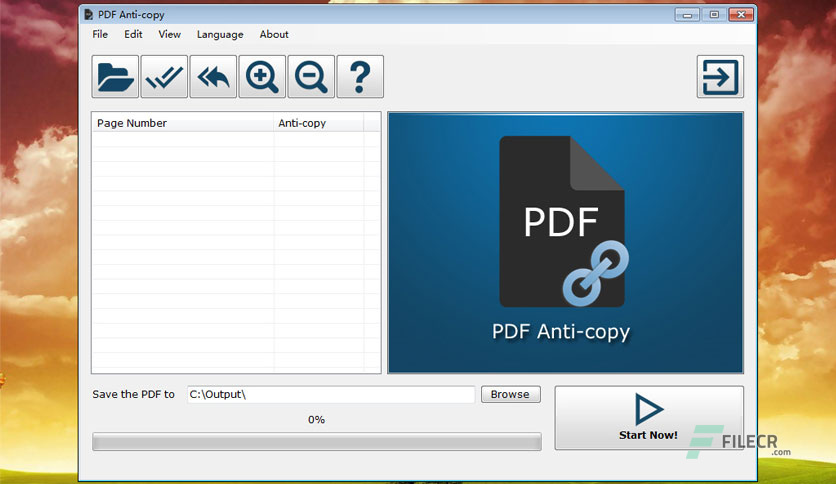The width and height of the screenshot is (836, 484).
Task: Click the double-arrow undo all icon
Action: (x=213, y=77)
